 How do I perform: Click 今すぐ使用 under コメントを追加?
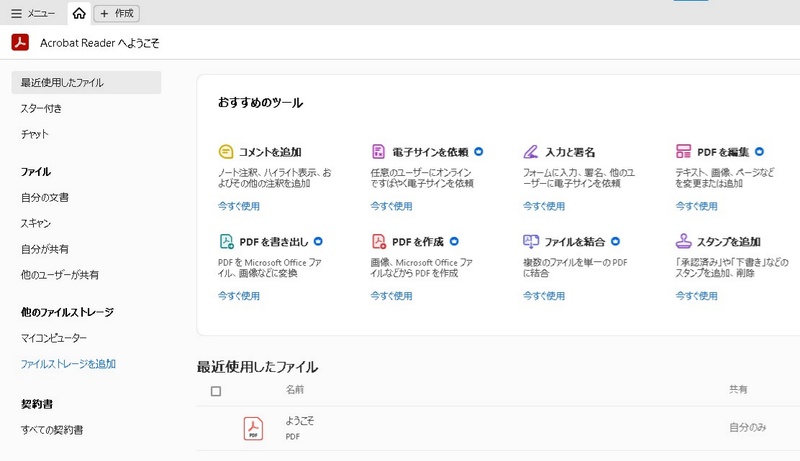239,206
